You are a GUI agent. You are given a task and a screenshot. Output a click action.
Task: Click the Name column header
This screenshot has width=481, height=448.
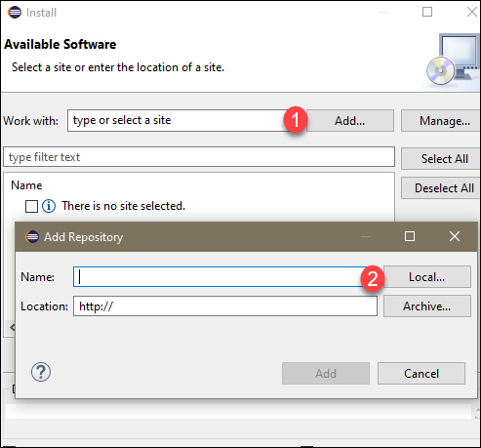26,185
